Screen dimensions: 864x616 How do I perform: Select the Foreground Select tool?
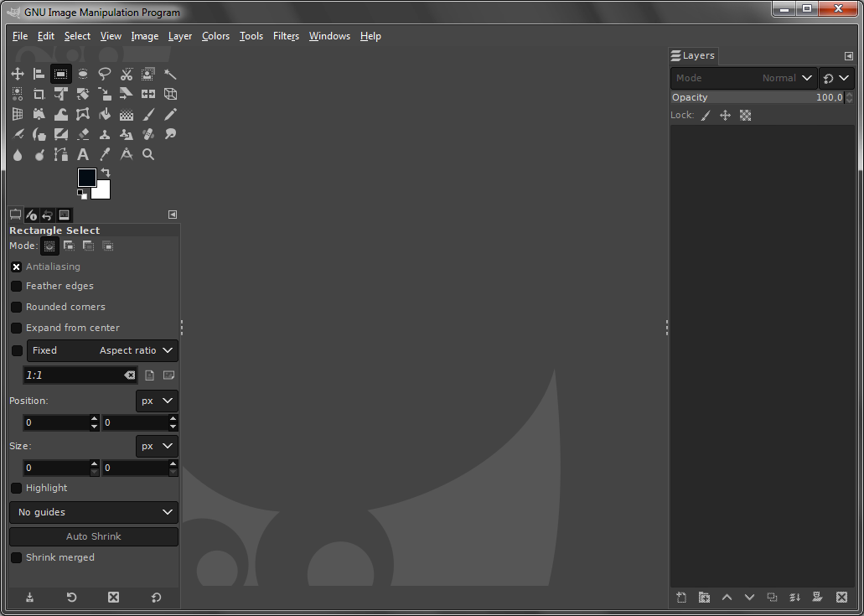click(x=148, y=74)
